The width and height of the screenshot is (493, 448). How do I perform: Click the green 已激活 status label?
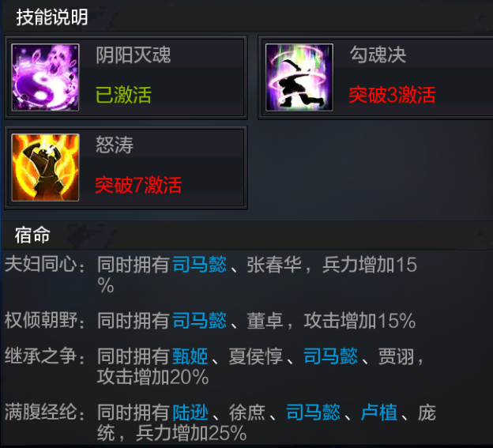[123, 95]
